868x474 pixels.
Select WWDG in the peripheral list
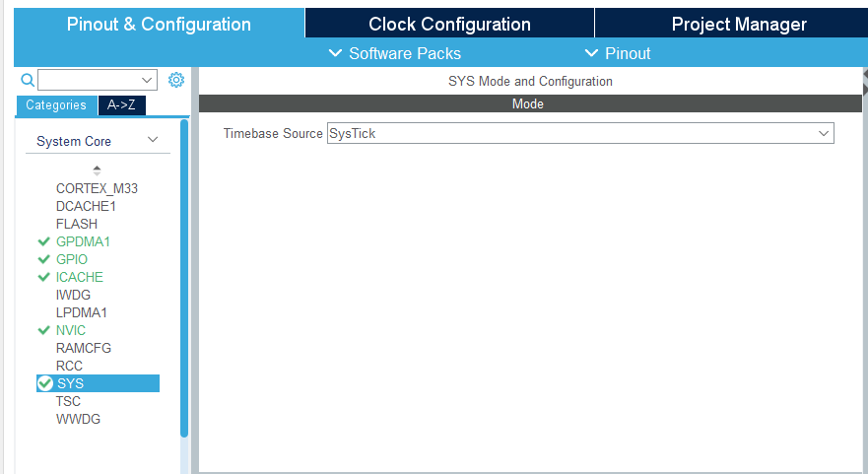pos(78,419)
